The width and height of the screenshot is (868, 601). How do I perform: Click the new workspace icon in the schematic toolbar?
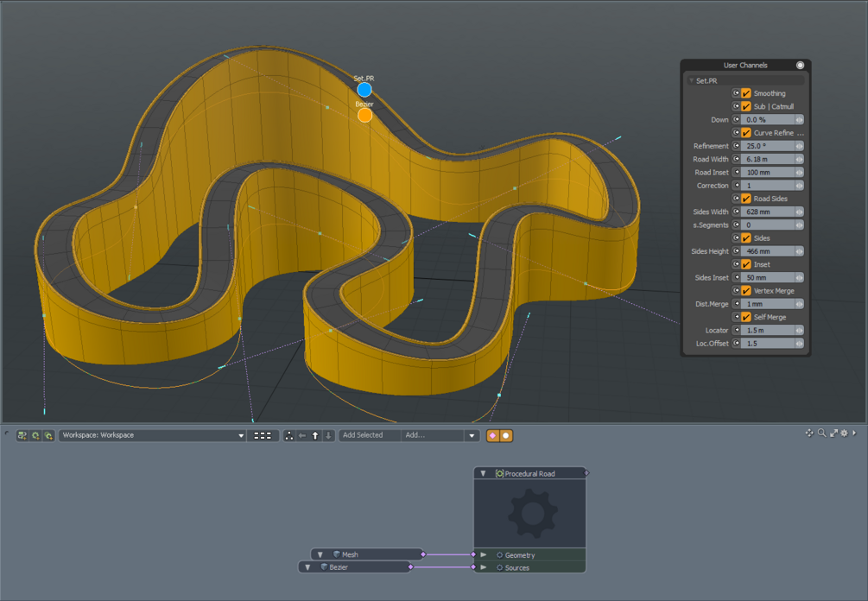click(22, 435)
